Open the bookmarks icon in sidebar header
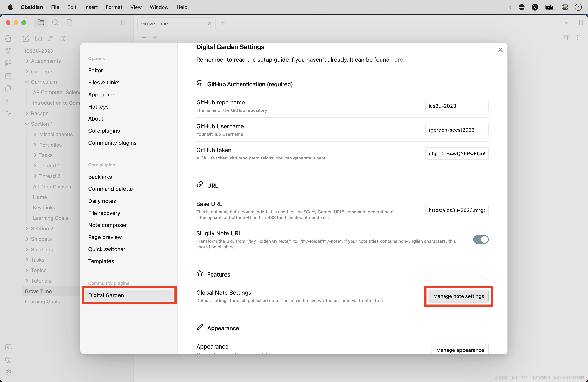 click(70, 23)
